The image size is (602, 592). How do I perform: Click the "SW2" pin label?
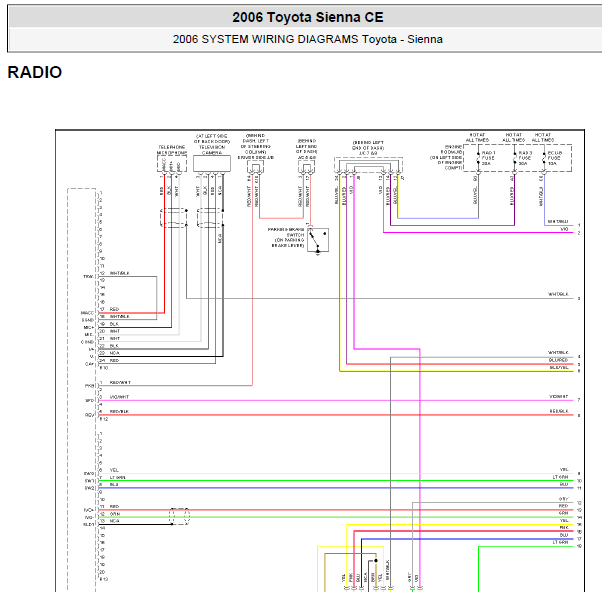pyautogui.click(x=89, y=488)
